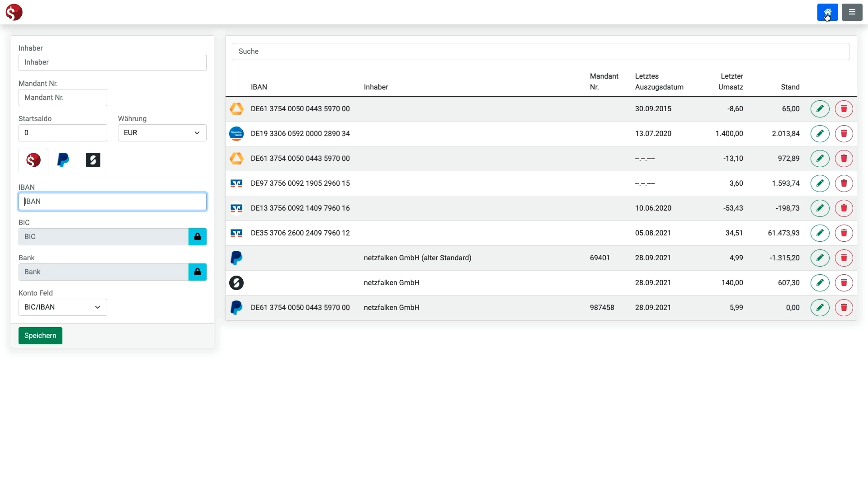The image size is (868, 488).
Task: Click the red S logo top left
Action: tap(14, 12)
